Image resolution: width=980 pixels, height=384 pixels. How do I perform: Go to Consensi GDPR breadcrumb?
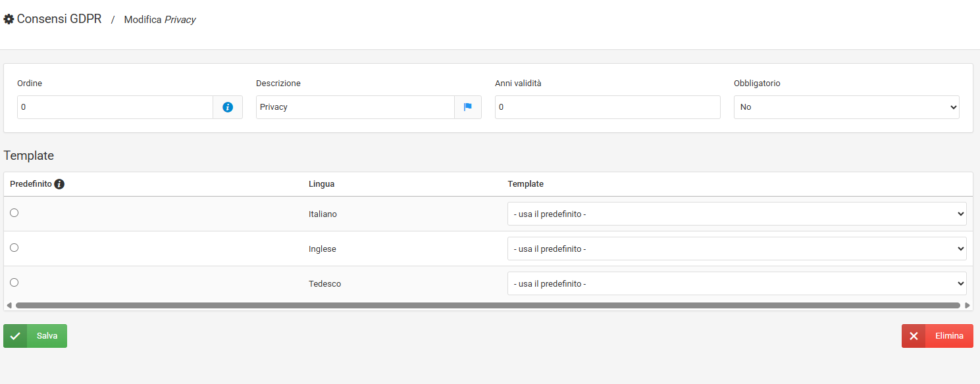click(59, 19)
